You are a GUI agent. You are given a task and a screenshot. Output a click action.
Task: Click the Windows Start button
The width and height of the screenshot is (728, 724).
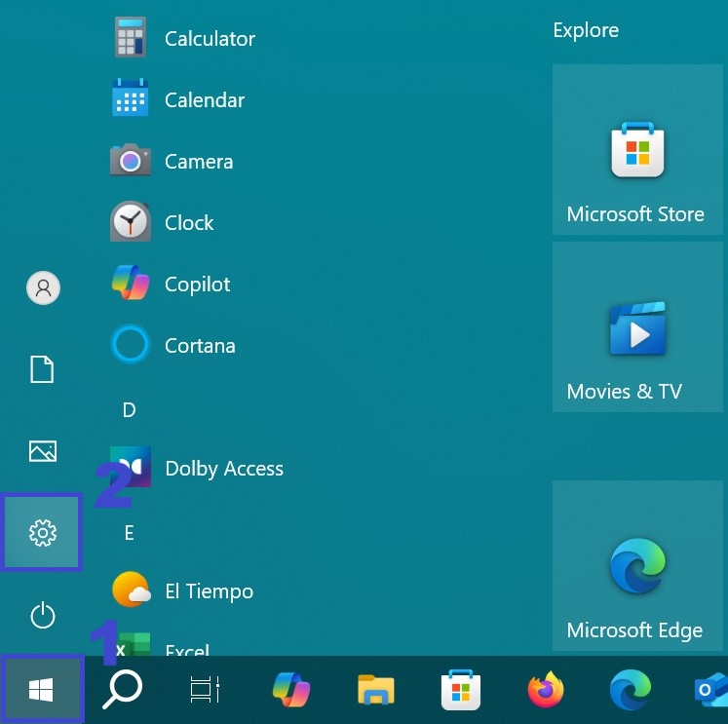click(x=41, y=689)
